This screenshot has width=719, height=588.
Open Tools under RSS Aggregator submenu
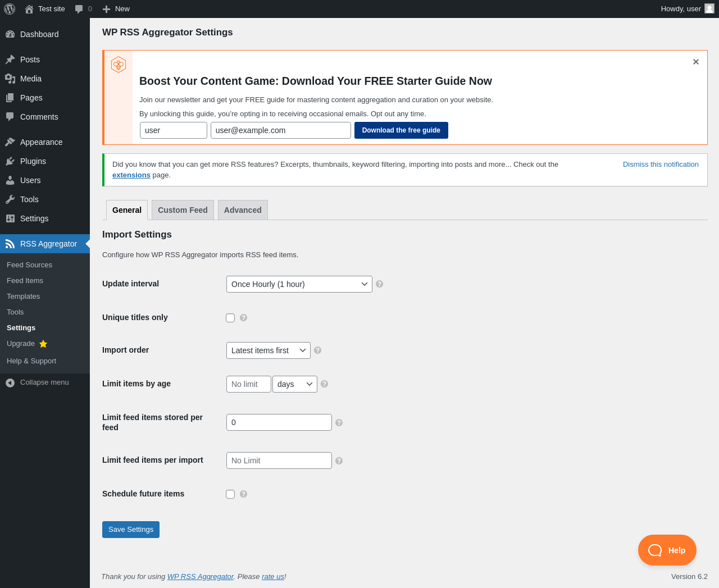tap(15, 312)
